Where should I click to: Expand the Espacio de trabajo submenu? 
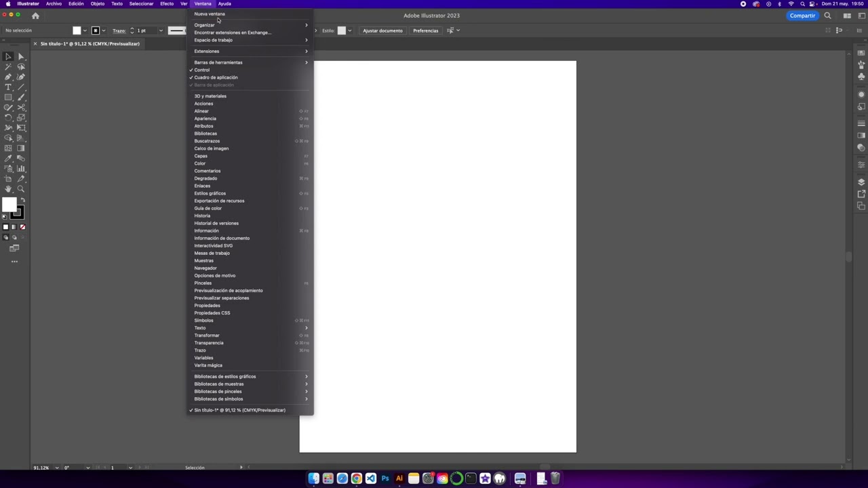[250, 40]
